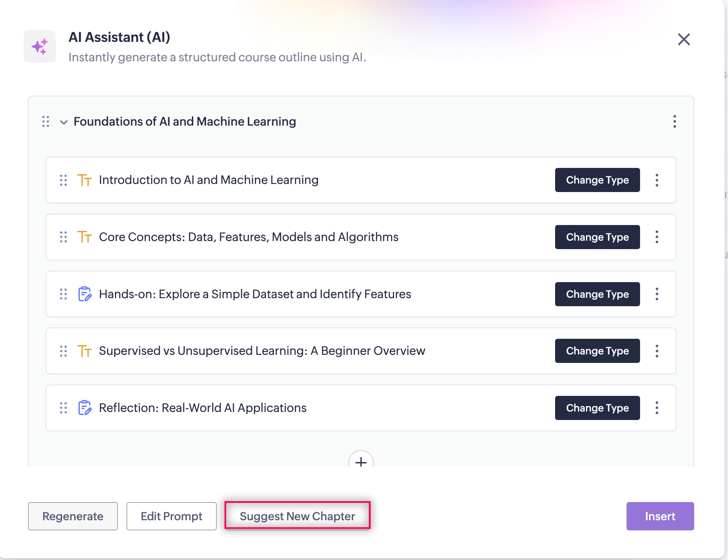Click the Edit Prompt button
728x560 pixels.
[x=171, y=516]
